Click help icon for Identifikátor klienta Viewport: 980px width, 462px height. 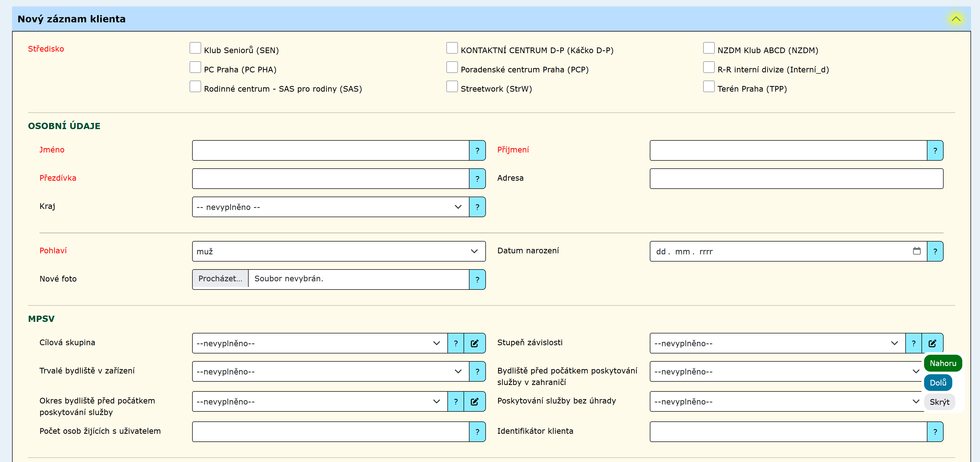pos(935,431)
